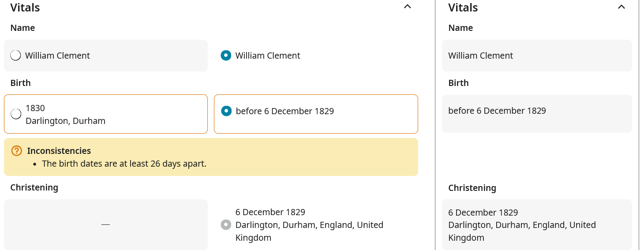Click the left Vitals heading

pyautogui.click(x=25, y=7)
